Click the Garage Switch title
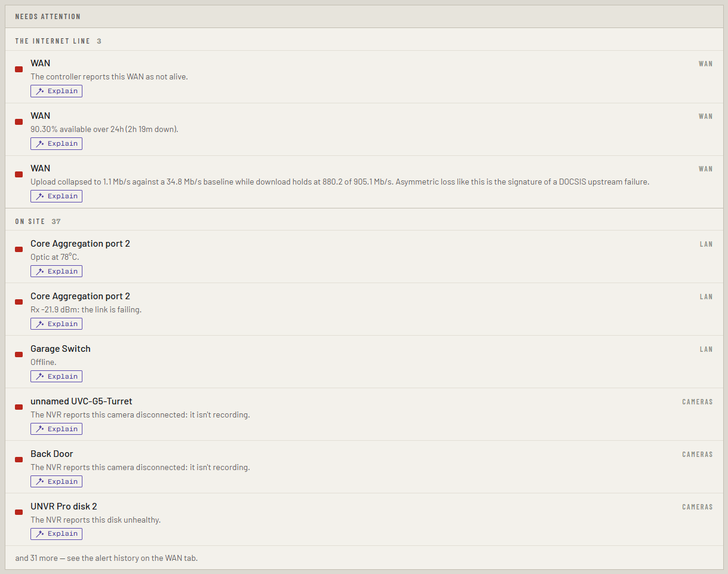The image size is (728, 574). pos(60,349)
